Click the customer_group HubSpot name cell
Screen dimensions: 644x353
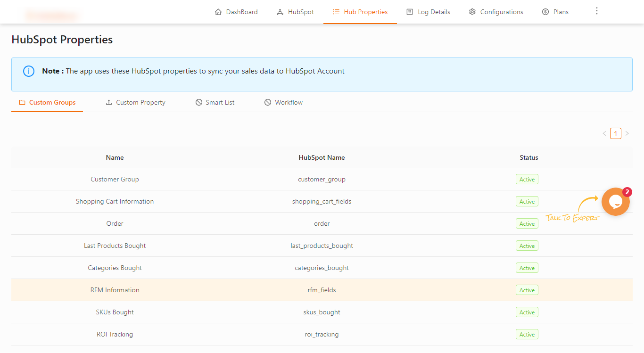[x=322, y=179]
